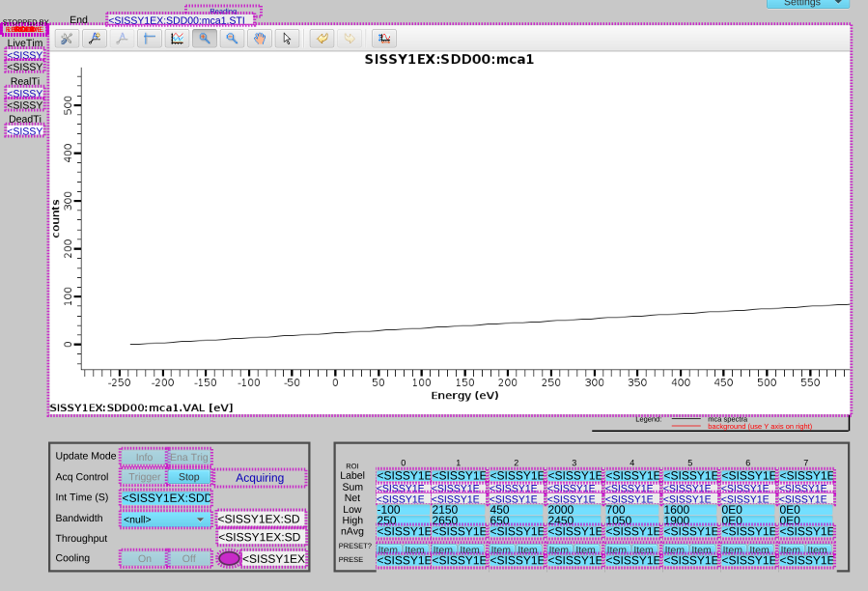Click the Info button in Update Mode
The height and width of the screenshot is (591, 868).
pyautogui.click(x=144, y=457)
